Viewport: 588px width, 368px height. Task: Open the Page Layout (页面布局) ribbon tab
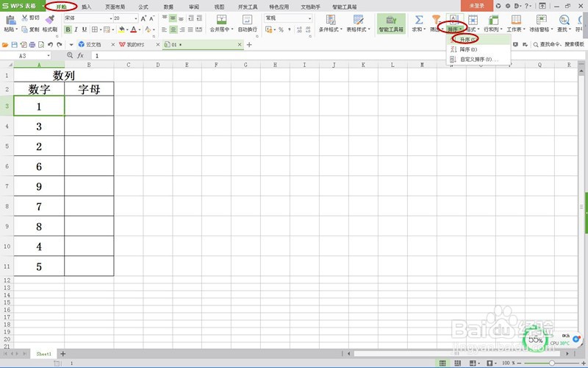click(115, 7)
